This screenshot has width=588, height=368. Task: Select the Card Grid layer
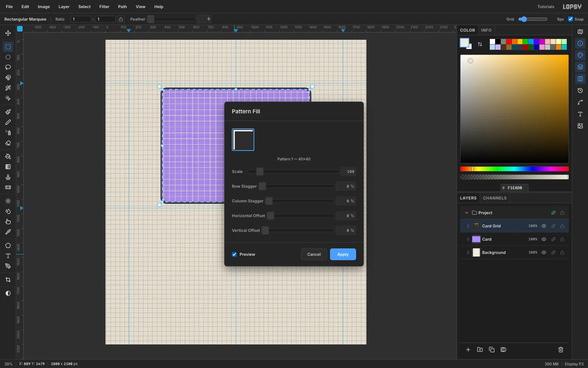tap(514, 226)
